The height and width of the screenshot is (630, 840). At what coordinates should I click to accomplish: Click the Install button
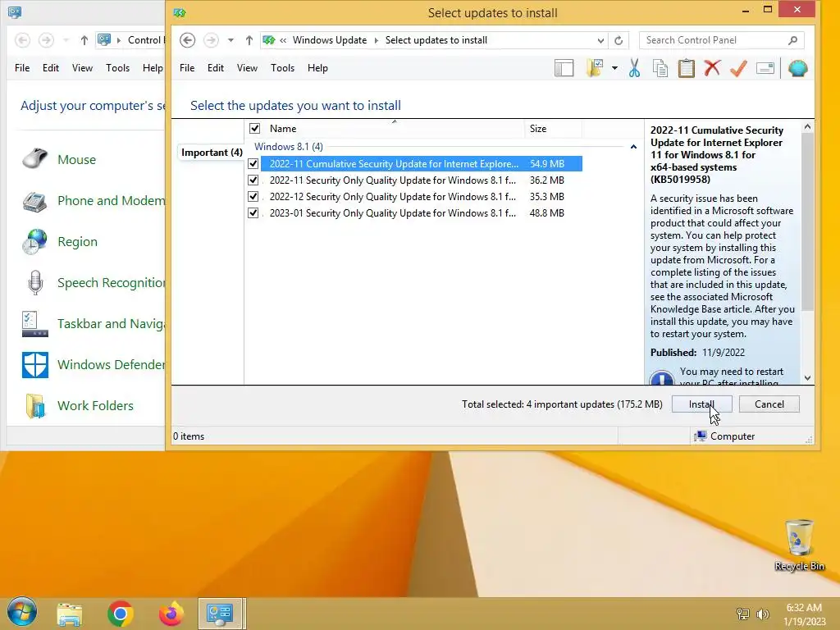[702, 404]
